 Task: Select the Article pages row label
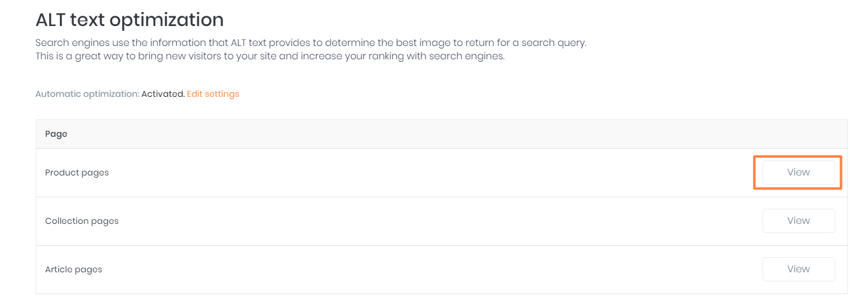click(x=73, y=269)
